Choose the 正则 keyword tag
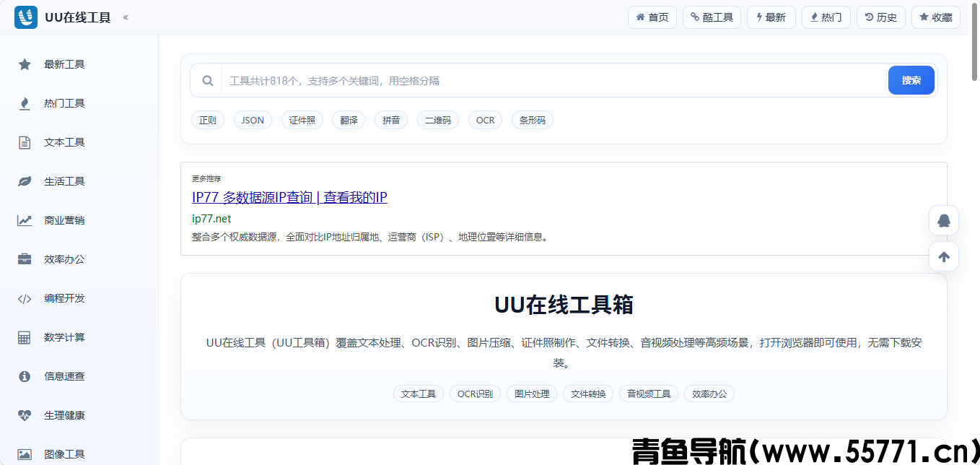The width and height of the screenshot is (980, 465). (x=208, y=120)
